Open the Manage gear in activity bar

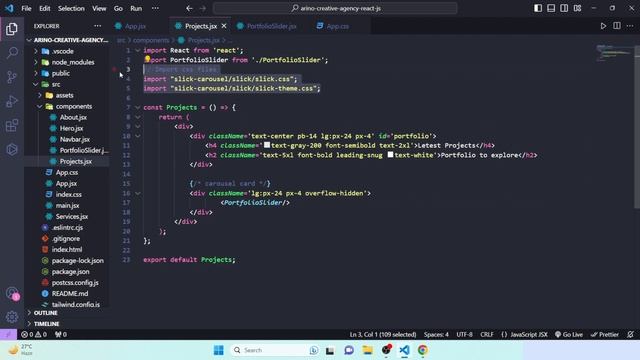[12, 317]
